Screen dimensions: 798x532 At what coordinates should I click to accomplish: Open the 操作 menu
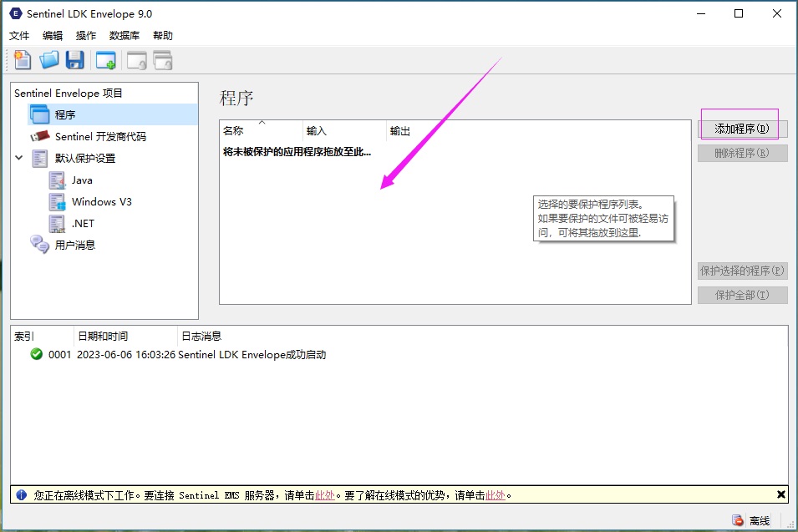(86, 36)
